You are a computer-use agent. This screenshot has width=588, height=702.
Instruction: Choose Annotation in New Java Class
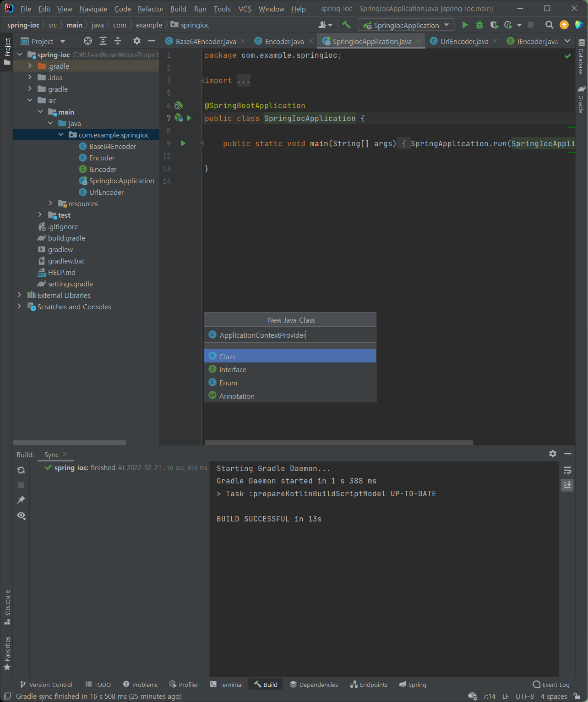pyautogui.click(x=290, y=396)
